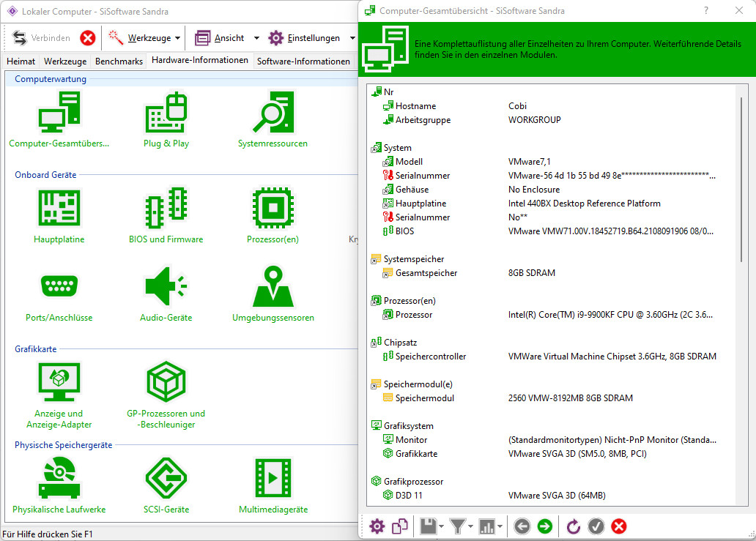Switch to the Software-Informationen tab

(303, 61)
